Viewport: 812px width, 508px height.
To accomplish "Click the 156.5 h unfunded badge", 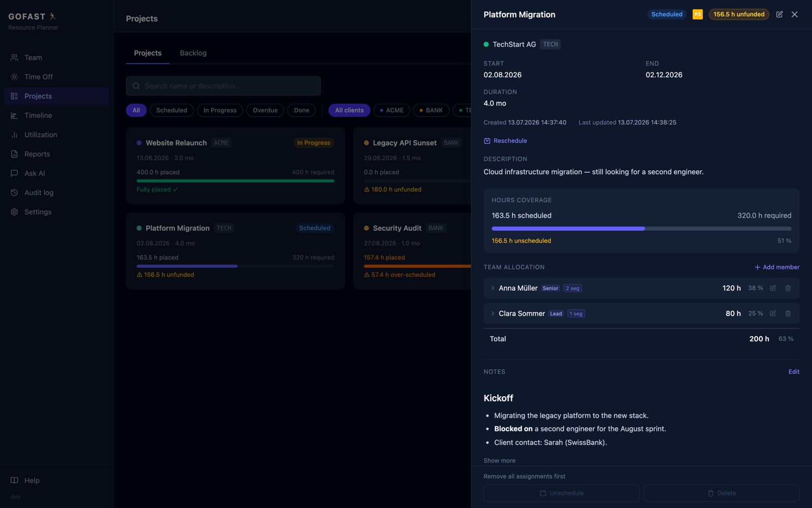I will [739, 14].
